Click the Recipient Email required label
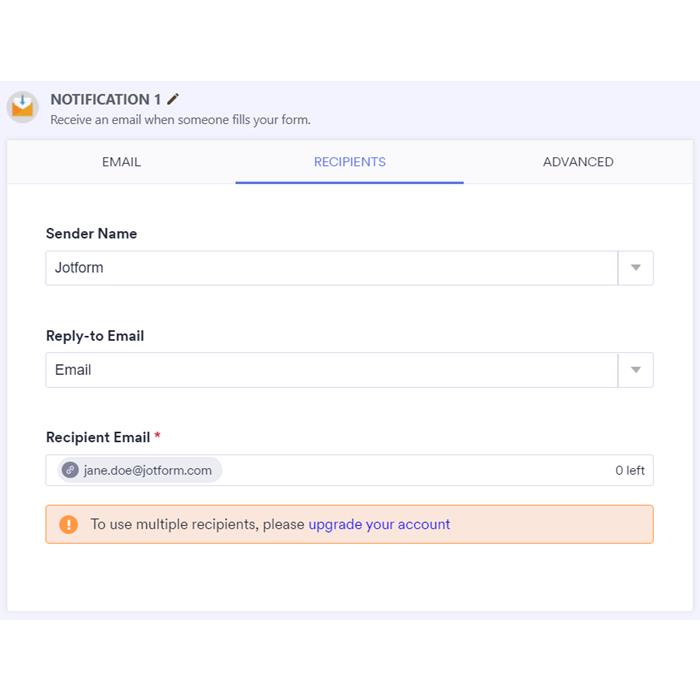The width and height of the screenshot is (700, 700). click(x=98, y=437)
